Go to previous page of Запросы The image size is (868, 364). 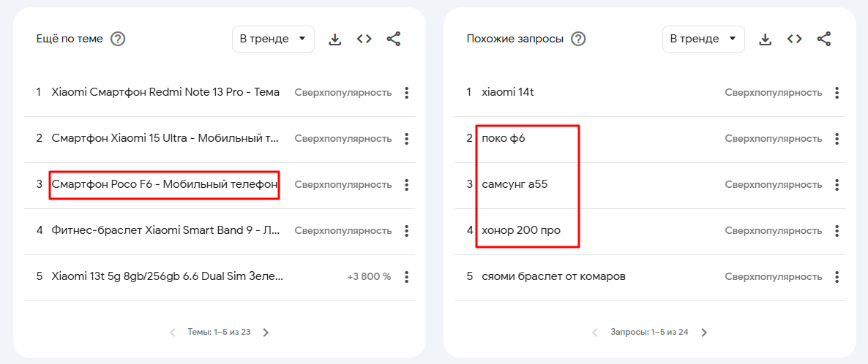(595, 333)
